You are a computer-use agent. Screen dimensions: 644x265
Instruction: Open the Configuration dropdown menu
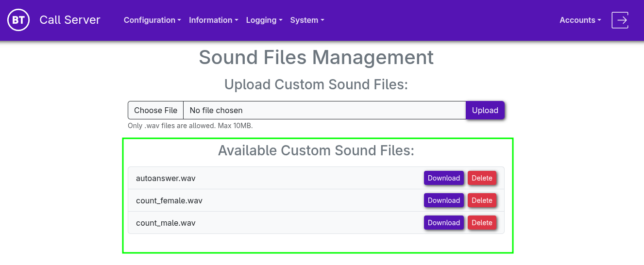[153, 20]
